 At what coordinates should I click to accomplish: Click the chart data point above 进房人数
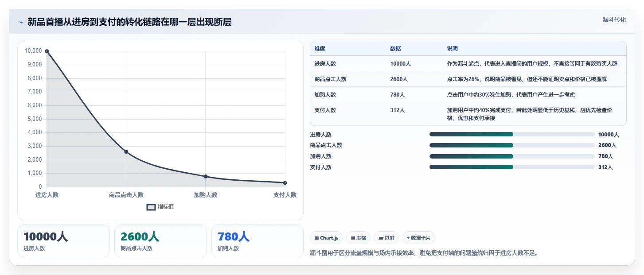click(x=47, y=51)
